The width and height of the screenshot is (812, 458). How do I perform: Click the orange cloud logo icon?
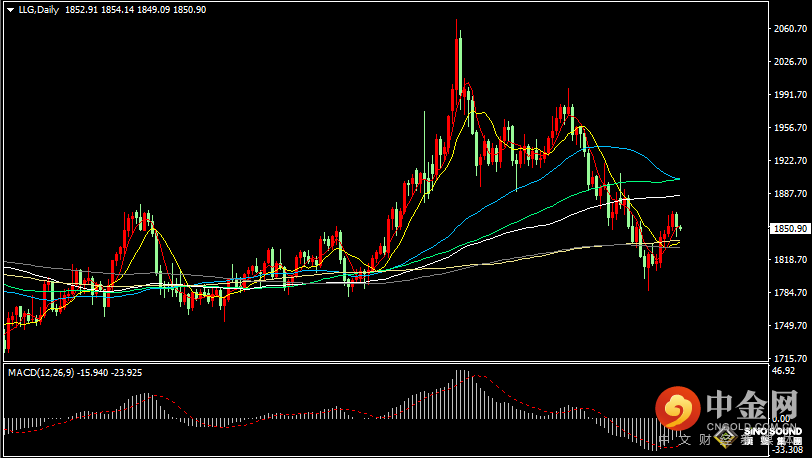[x=680, y=409]
